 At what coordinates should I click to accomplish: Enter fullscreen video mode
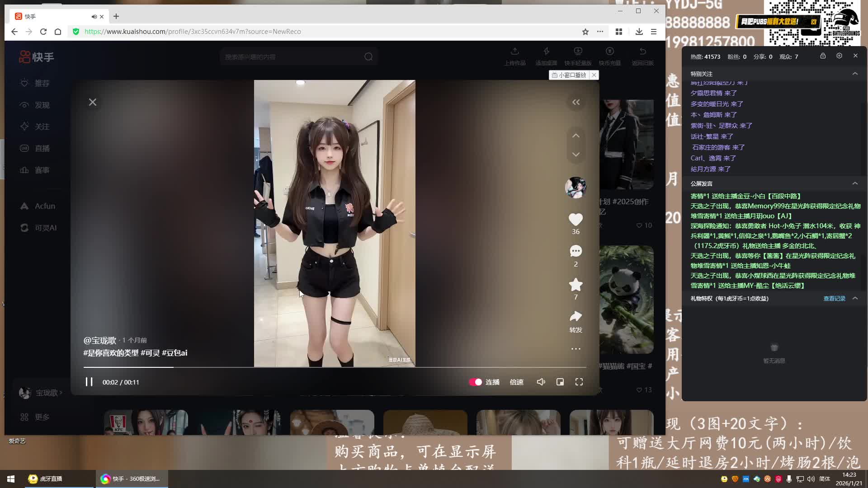click(579, 382)
